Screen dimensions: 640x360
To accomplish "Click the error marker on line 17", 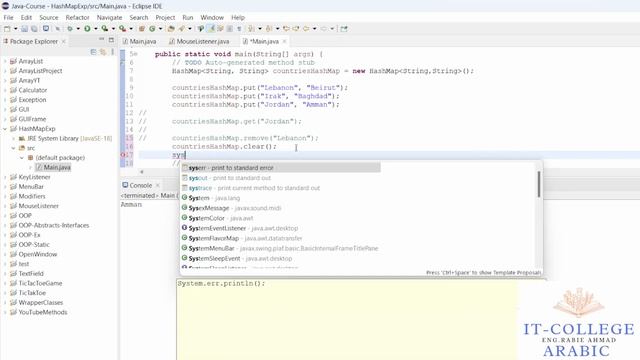I will click(123, 155).
